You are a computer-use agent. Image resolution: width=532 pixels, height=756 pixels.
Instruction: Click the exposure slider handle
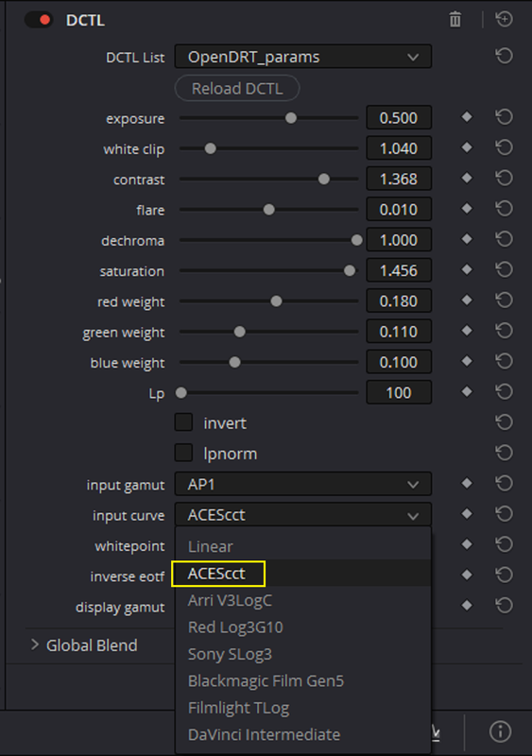291,117
